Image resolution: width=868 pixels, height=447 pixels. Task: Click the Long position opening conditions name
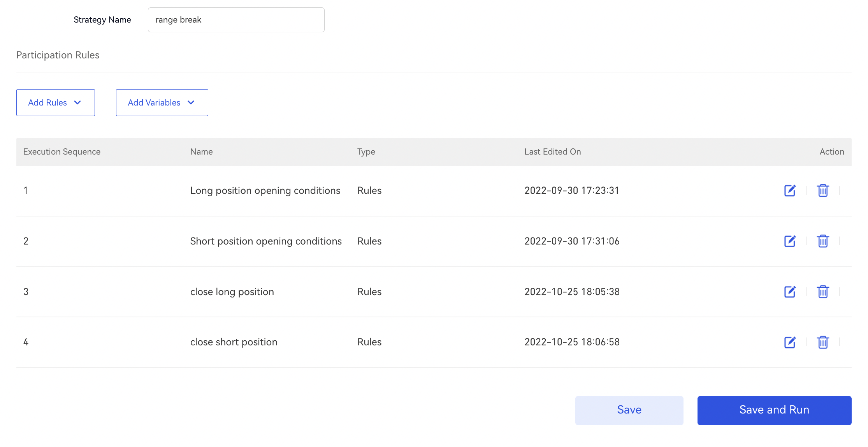(265, 190)
